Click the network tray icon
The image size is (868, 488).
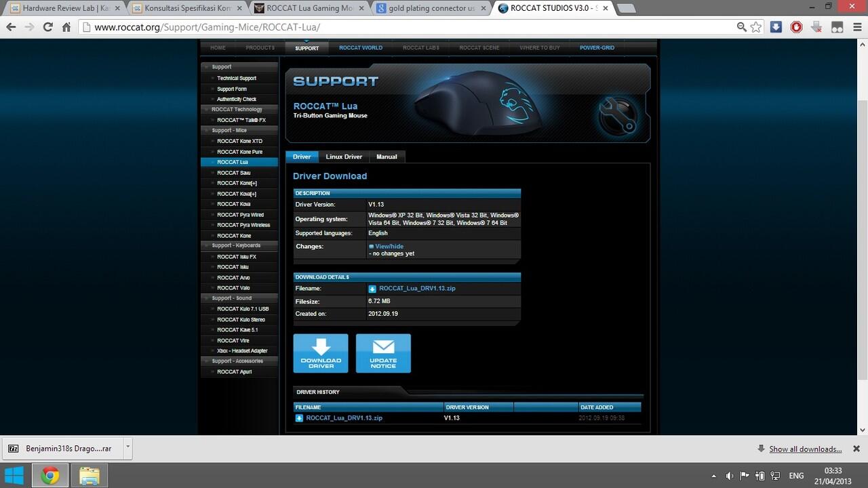click(775, 476)
